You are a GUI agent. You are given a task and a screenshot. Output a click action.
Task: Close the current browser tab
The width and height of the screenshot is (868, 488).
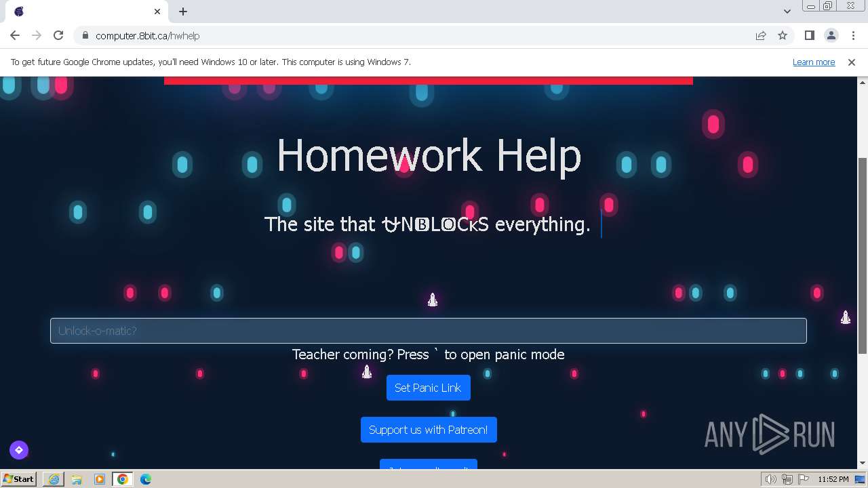click(157, 12)
